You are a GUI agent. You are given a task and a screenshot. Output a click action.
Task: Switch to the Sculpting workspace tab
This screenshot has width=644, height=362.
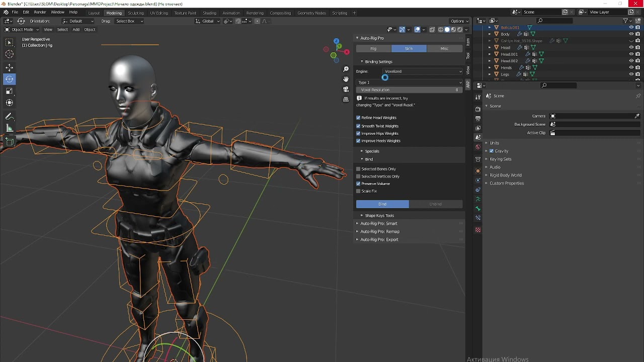tap(135, 13)
